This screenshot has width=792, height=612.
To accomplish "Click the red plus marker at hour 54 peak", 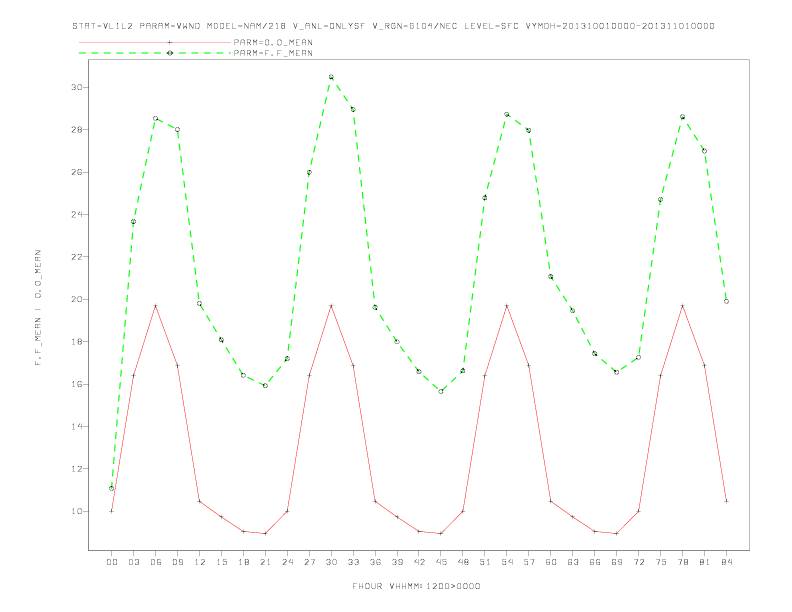I will click(x=507, y=306).
